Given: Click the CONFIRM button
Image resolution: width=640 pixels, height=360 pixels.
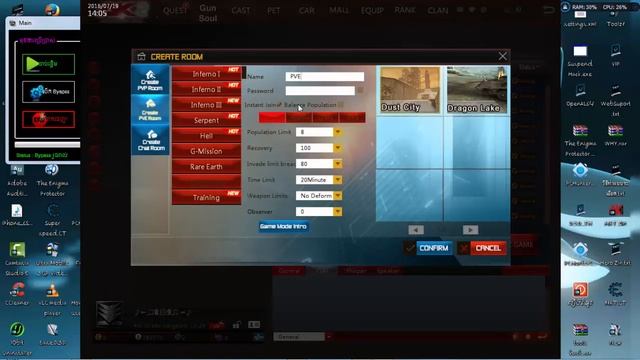Looking at the screenshot, I should click(x=433, y=248).
